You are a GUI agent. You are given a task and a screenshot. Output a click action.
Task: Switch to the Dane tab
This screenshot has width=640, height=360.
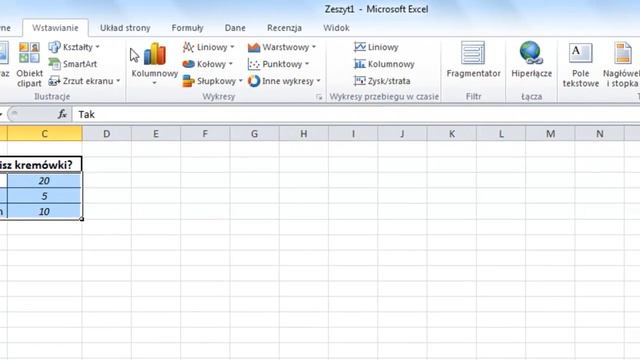[235, 28]
